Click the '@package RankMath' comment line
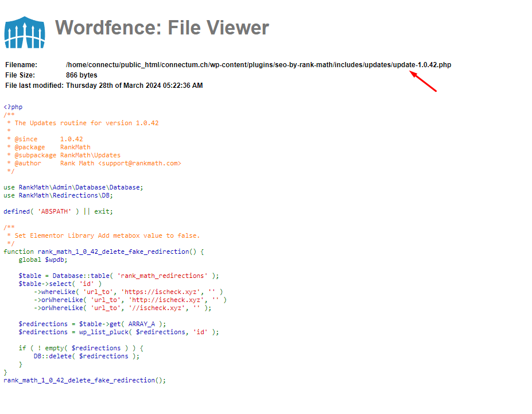Viewport: 532px width, 414px height. [x=49, y=147]
